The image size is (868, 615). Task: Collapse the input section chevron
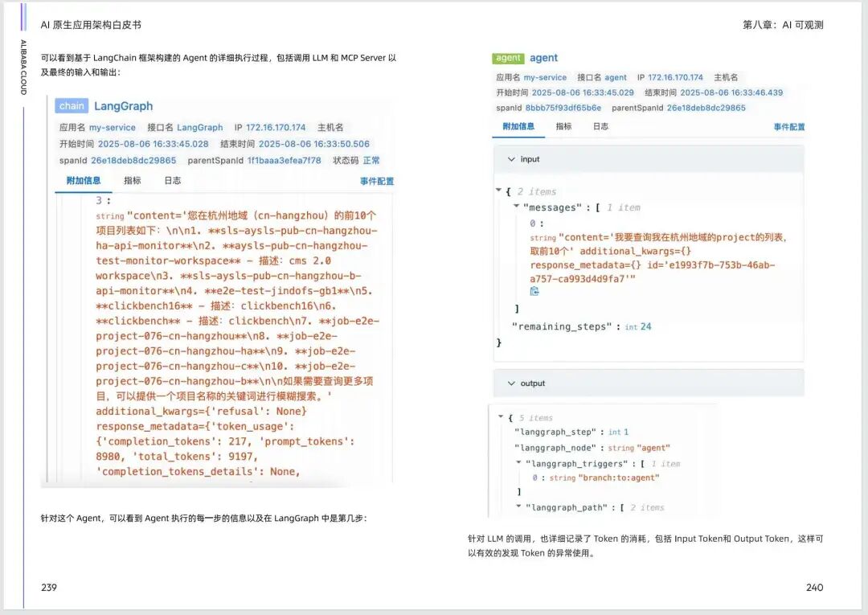pos(511,159)
